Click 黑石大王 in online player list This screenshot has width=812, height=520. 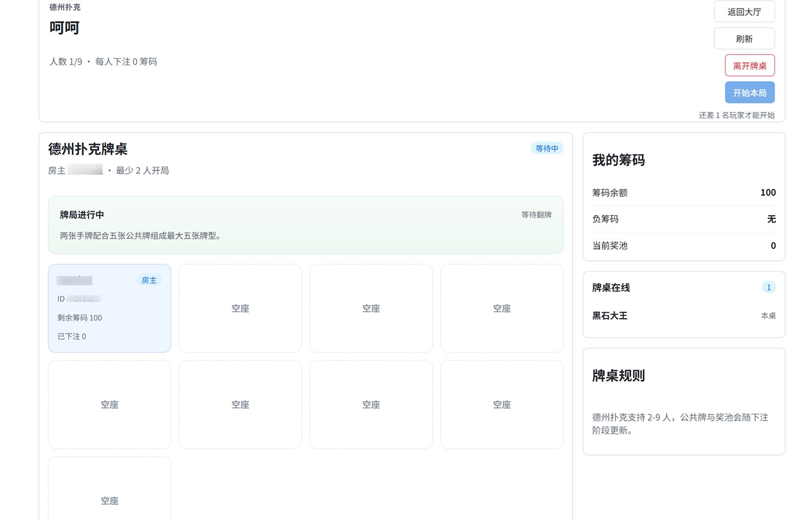pyautogui.click(x=610, y=315)
